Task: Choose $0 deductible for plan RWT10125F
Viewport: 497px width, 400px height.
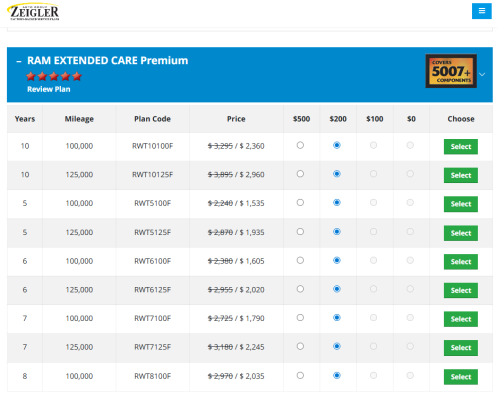Action: (x=410, y=174)
